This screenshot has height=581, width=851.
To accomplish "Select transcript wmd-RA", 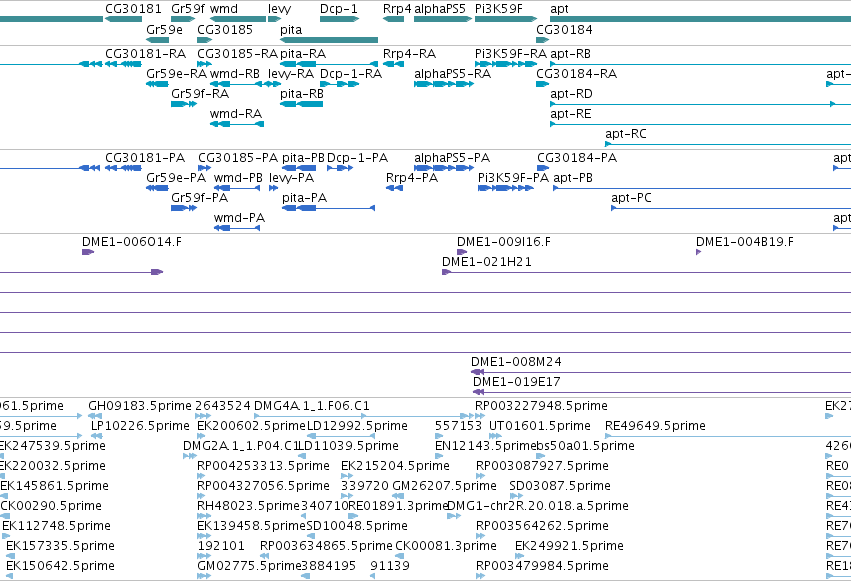I will pos(236,114).
